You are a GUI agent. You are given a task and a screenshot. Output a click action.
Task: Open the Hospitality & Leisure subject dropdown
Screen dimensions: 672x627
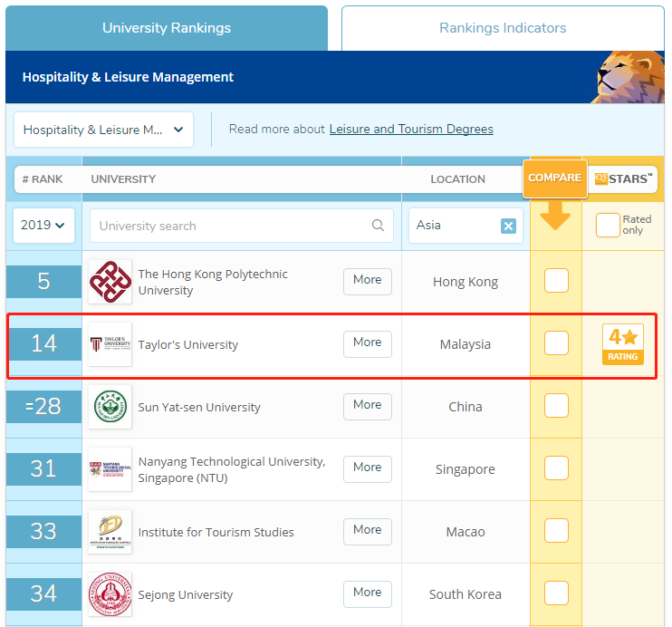(x=103, y=130)
